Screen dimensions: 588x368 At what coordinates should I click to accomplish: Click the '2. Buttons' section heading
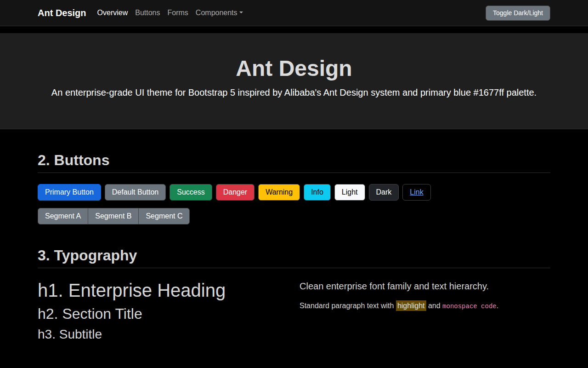pyautogui.click(x=73, y=160)
